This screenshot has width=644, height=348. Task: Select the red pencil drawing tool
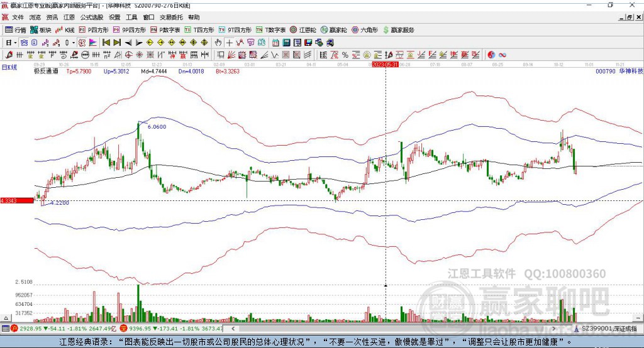9,55
